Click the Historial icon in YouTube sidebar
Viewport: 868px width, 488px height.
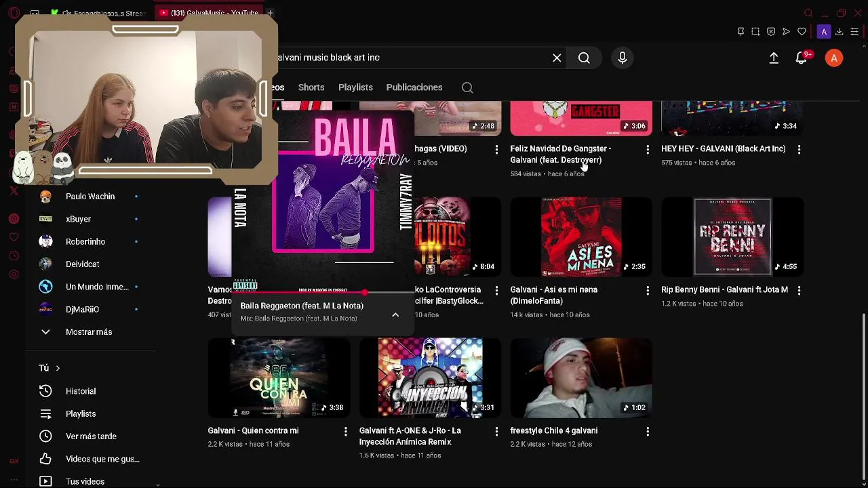[45, 391]
